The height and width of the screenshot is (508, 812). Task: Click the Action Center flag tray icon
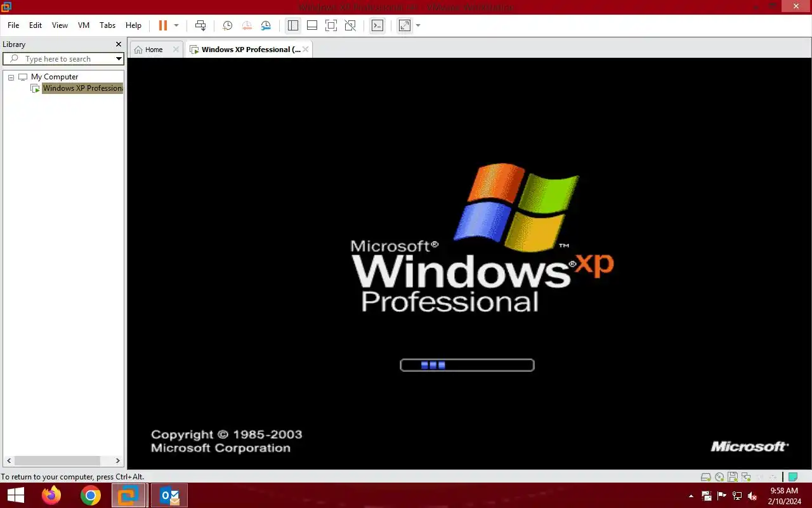721,496
